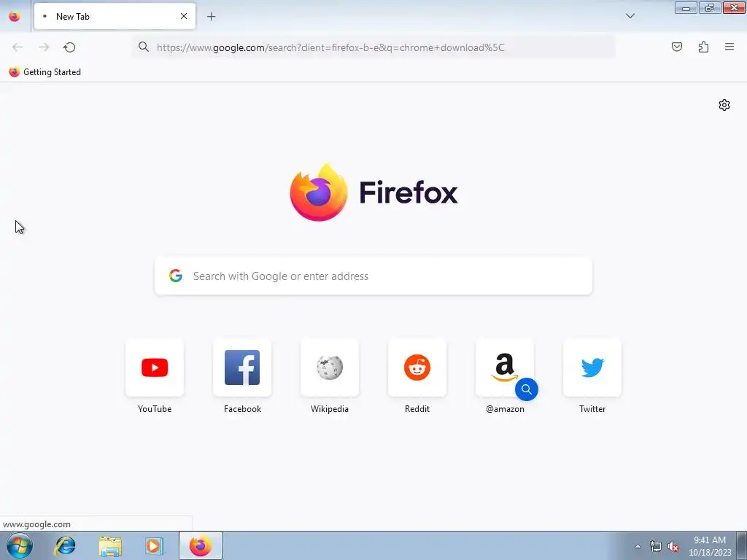The width and height of the screenshot is (747, 560).
Task: Restore down the Firefox window
Action: point(710,7)
